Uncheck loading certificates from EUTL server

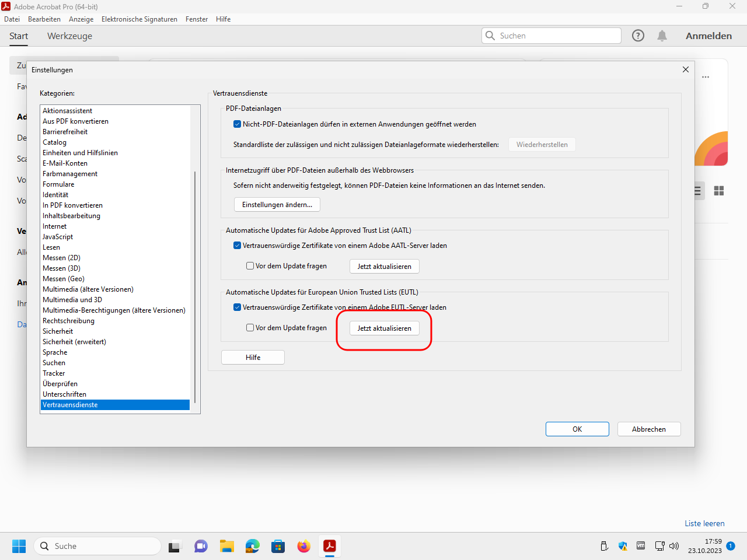pos(238,307)
